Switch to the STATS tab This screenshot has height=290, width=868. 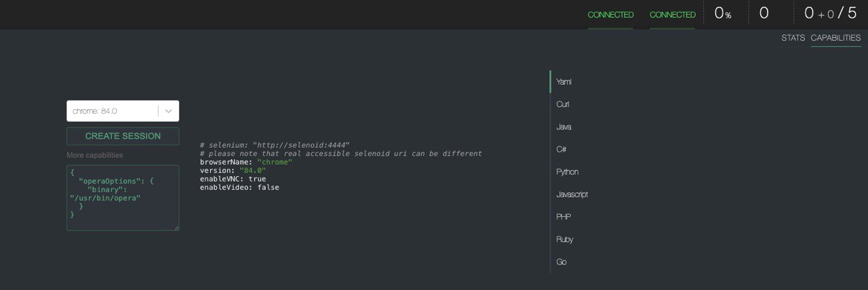click(793, 38)
